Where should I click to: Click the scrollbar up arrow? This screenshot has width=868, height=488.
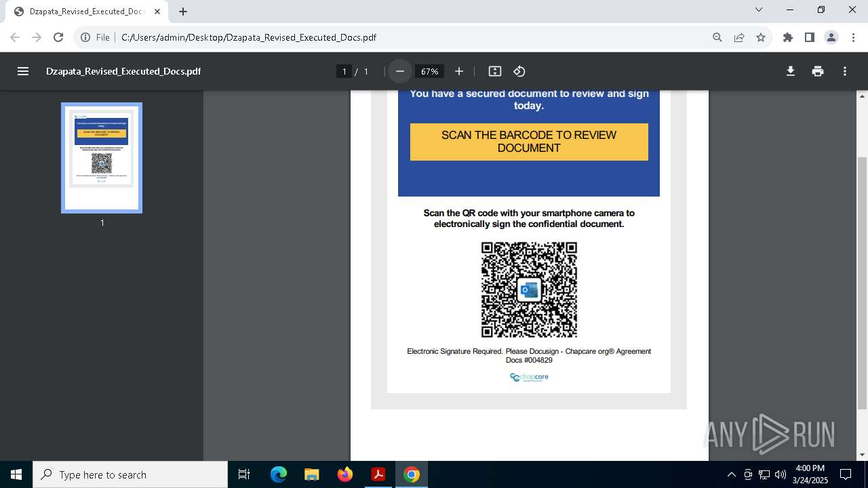(863, 96)
